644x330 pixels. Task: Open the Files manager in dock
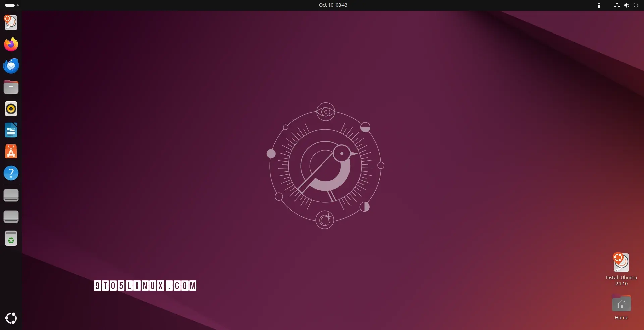11,87
